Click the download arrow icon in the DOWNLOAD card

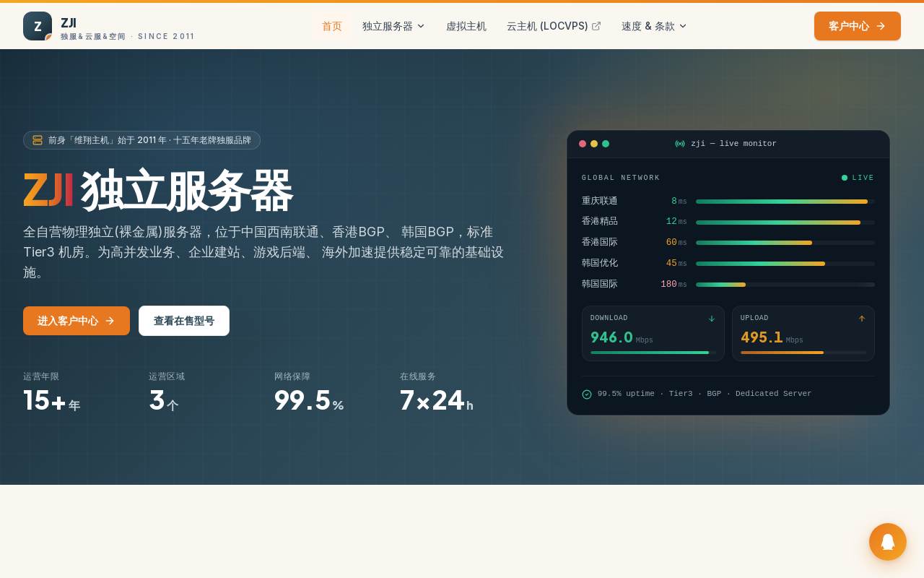click(x=712, y=319)
